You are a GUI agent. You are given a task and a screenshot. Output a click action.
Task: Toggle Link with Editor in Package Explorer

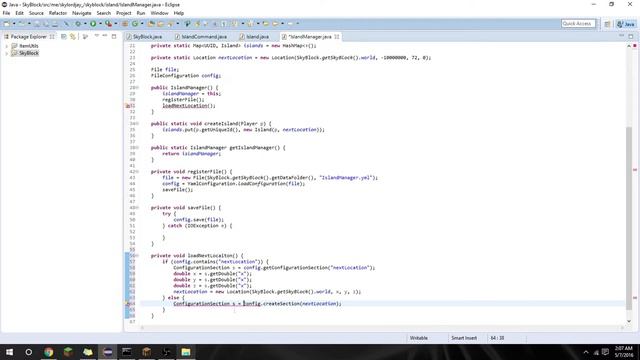(x=73, y=37)
